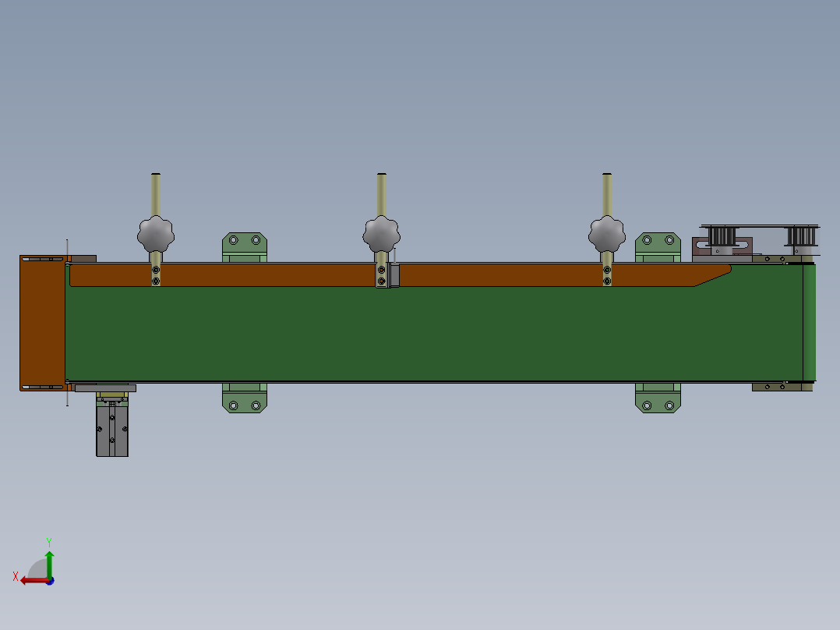
Task: Pick the rod above the leftmost star knob
Action: pos(156,195)
